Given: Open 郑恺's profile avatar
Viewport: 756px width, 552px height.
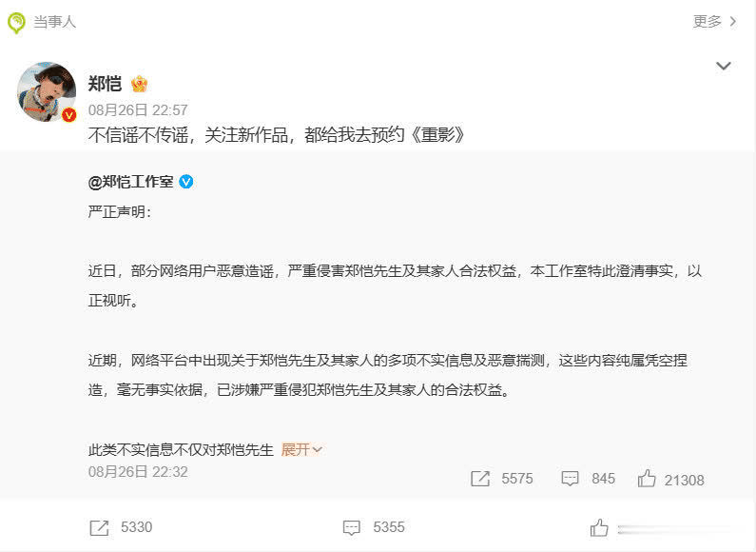Looking at the screenshot, I should (47, 91).
